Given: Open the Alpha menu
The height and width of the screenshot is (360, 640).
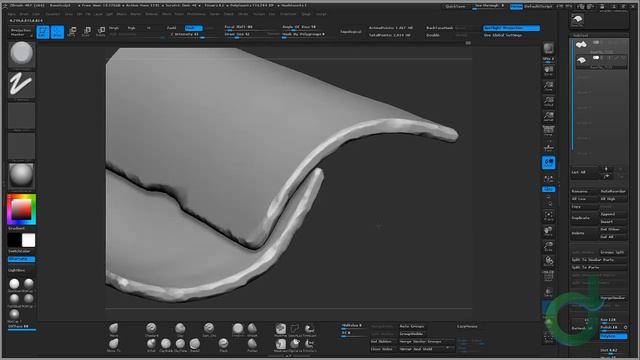Looking at the screenshot, I should [12, 14].
